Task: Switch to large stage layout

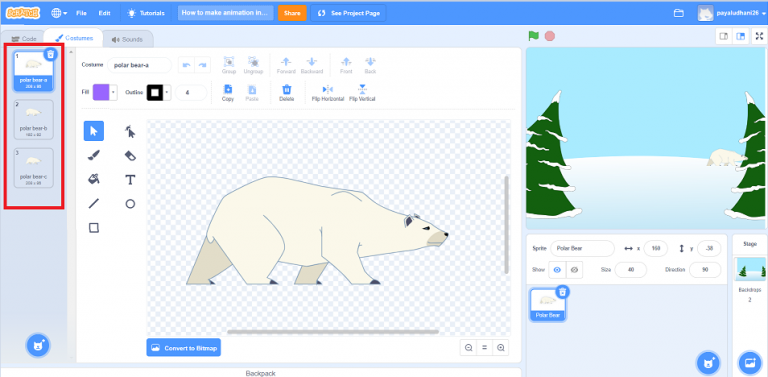Action: coord(741,36)
